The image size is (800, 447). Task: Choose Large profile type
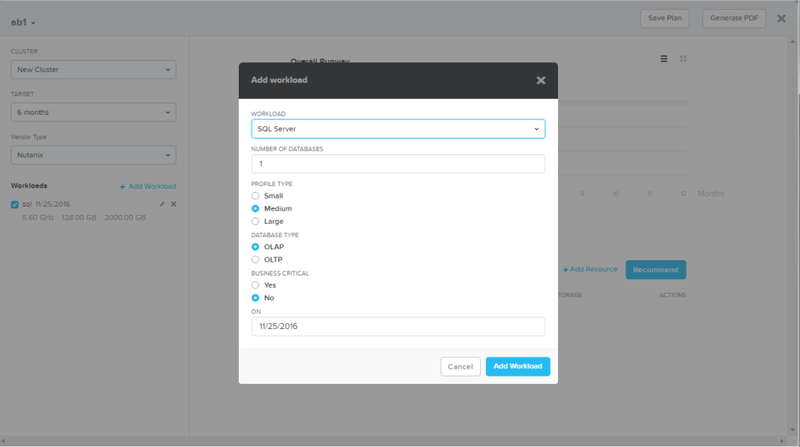click(x=255, y=221)
